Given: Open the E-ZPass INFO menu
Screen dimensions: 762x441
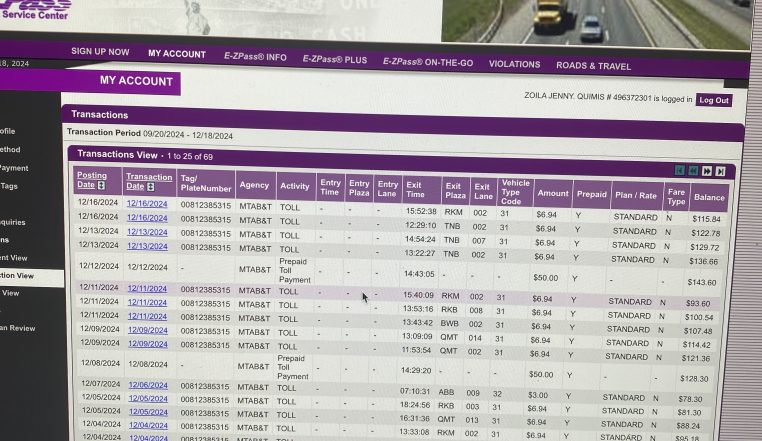Looking at the screenshot, I should 255,57.
